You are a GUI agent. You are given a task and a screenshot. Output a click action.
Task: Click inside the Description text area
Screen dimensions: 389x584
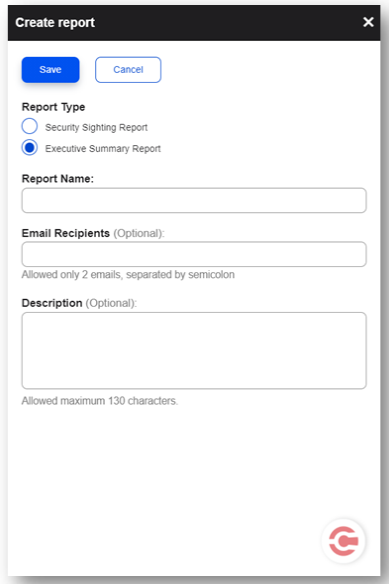(194, 350)
